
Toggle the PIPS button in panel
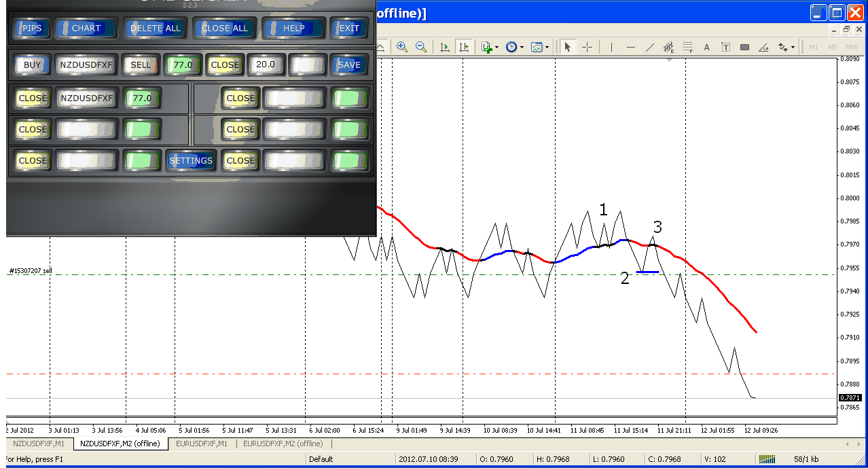click(x=32, y=29)
